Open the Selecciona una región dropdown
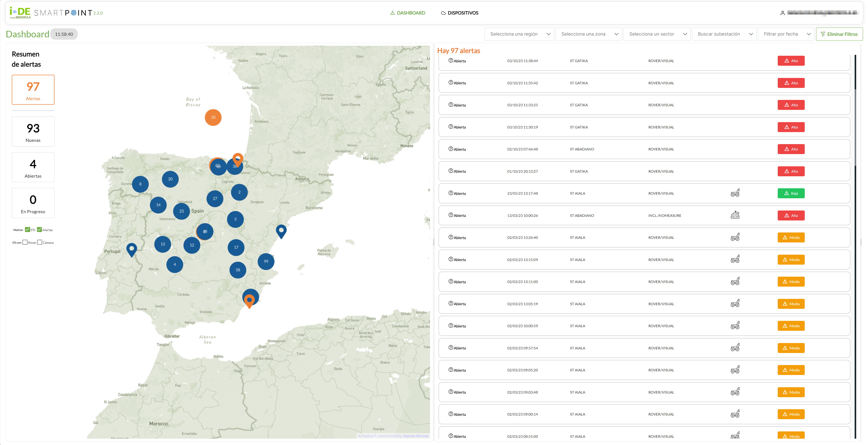The width and height of the screenshot is (868, 445). point(519,34)
